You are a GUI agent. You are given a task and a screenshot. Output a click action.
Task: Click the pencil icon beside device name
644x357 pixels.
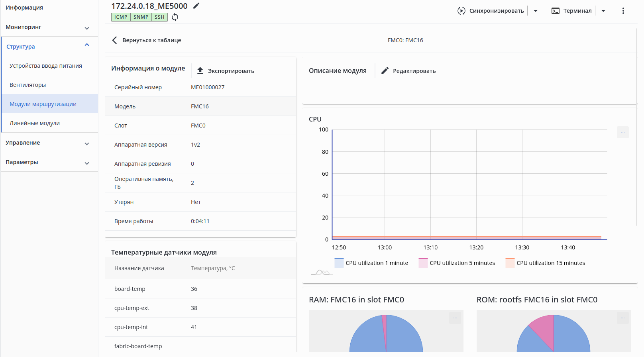click(x=196, y=6)
